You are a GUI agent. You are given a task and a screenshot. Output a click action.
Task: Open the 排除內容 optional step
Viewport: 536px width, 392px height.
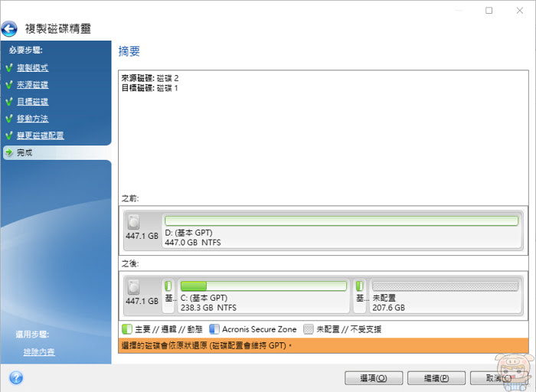click(39, 351)
